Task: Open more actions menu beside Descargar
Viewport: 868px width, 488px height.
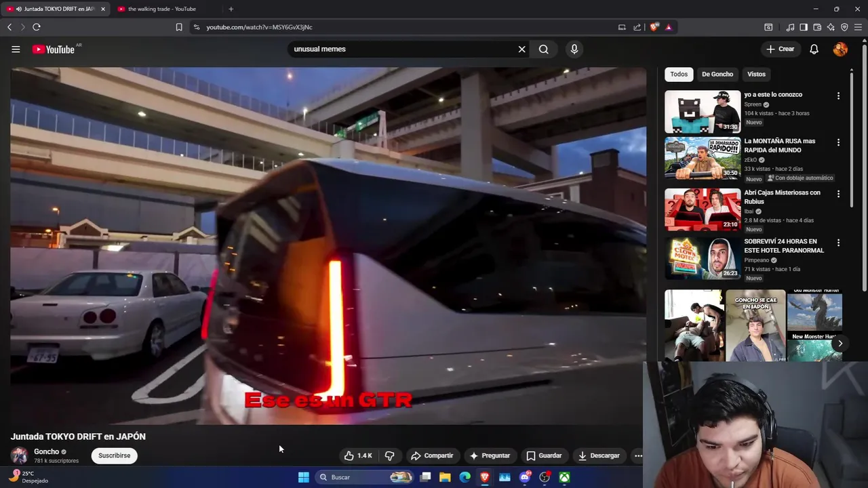Action: [x=638, y=455]
